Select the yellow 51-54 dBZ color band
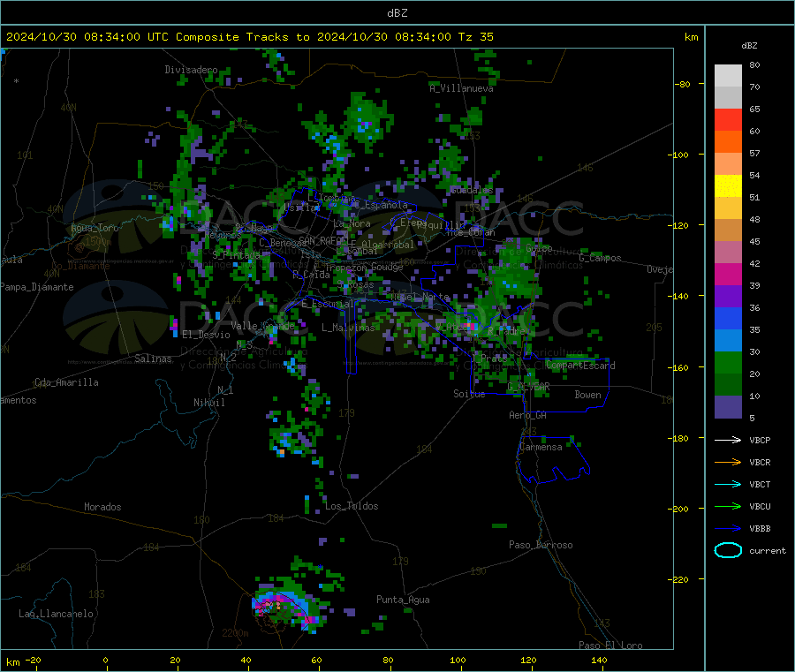 [728, 186]
